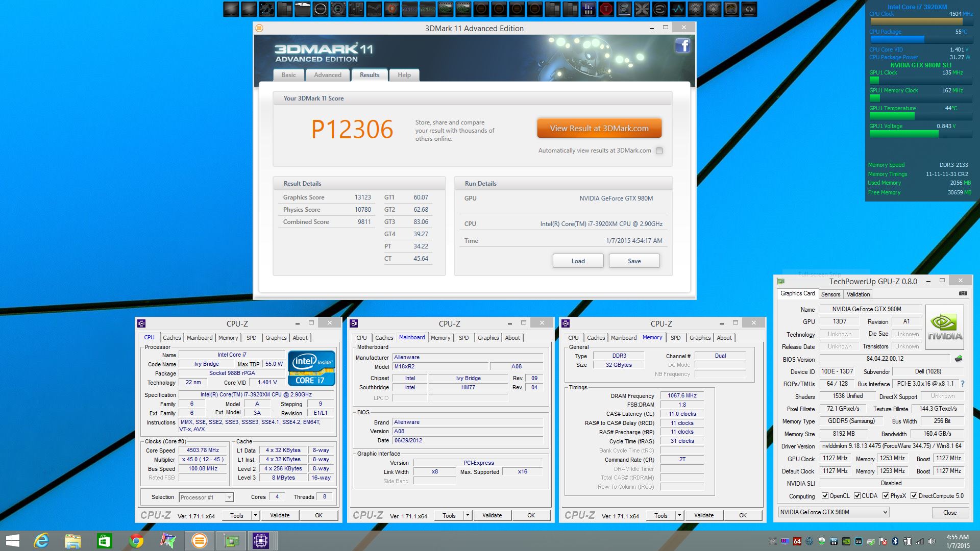980x551 pixels.
Task: Open Caches tab in CPU-Z processor window
Action: (172, 338)
